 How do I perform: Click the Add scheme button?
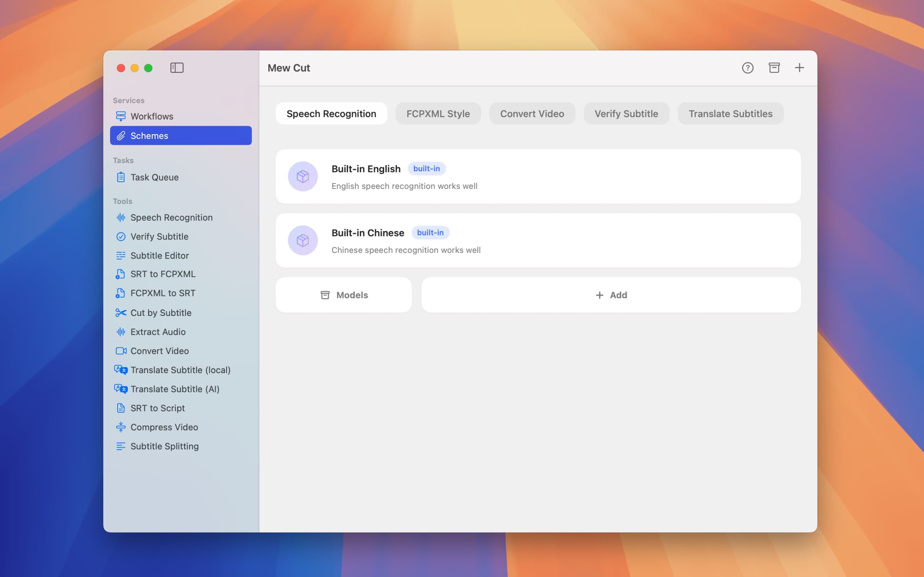(x=611, y=295)
